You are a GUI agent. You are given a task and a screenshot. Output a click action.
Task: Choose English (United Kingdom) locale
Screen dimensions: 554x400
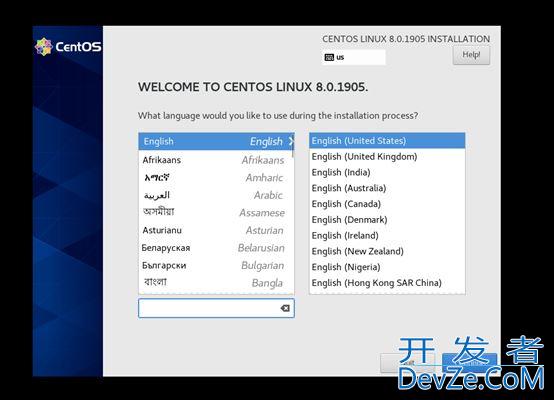(x=387, y=157)
